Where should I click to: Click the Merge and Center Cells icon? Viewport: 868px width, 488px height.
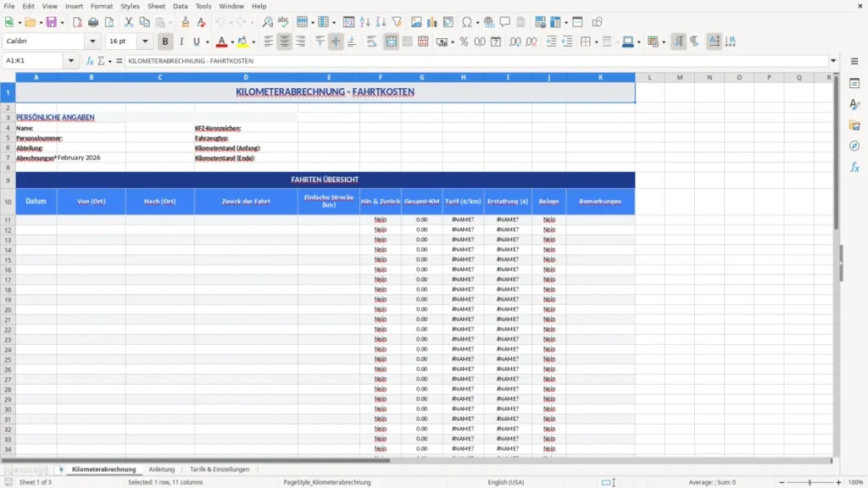coord(392,42)
